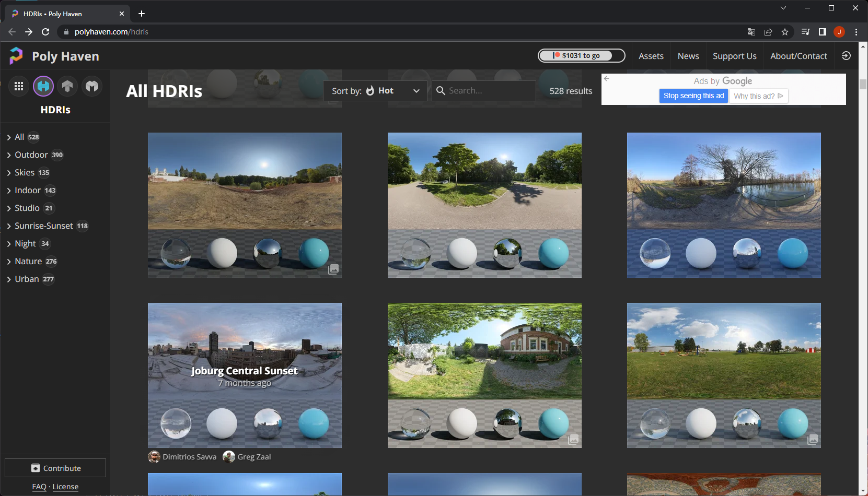Screen dimensions: 868x496
Task: Click the ad back arrow
Action: click(607, 78)
